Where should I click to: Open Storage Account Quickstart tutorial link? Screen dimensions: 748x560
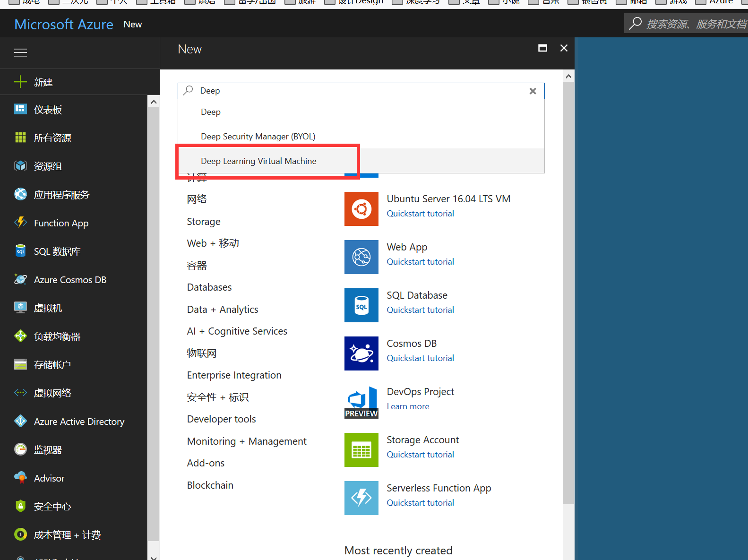click(x=421, y=455)
